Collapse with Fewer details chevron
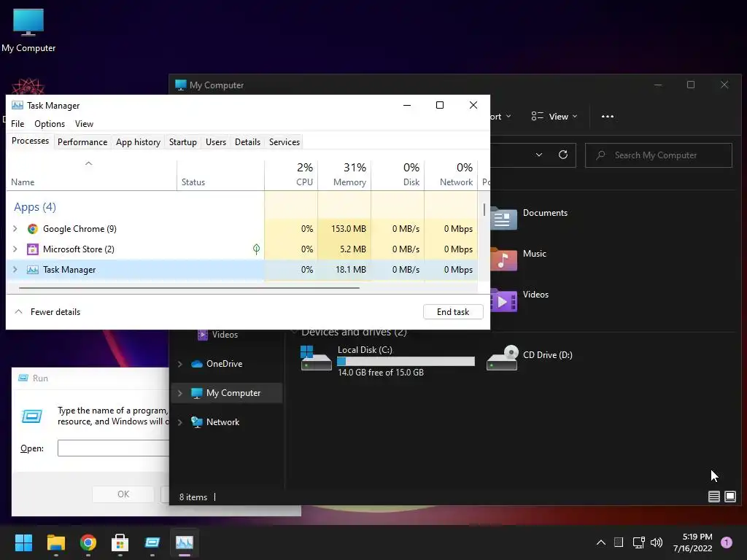 pyautogui.click(x=18, y=312)
